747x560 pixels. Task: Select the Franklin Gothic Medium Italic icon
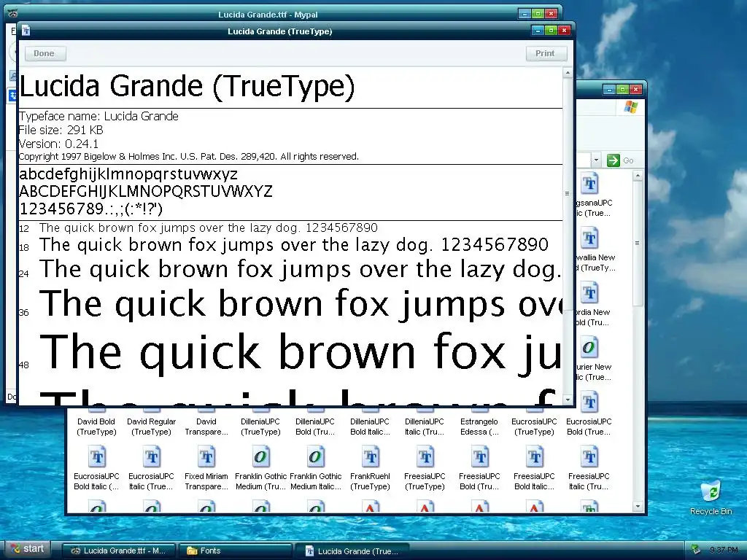(x=315, y=456)
